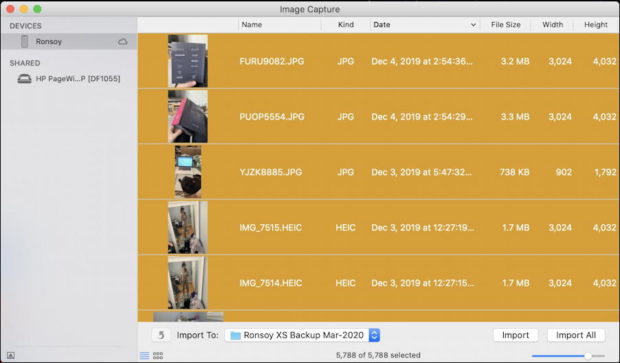Click the SHARED sidebar heading
620x363 pixels.
[25, 63]
